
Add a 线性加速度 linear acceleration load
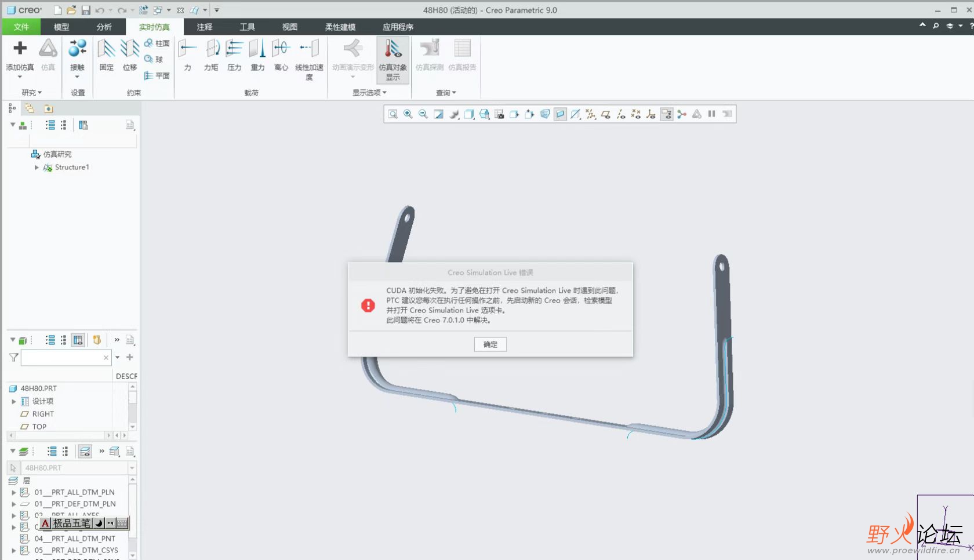[x=309, y=59]
